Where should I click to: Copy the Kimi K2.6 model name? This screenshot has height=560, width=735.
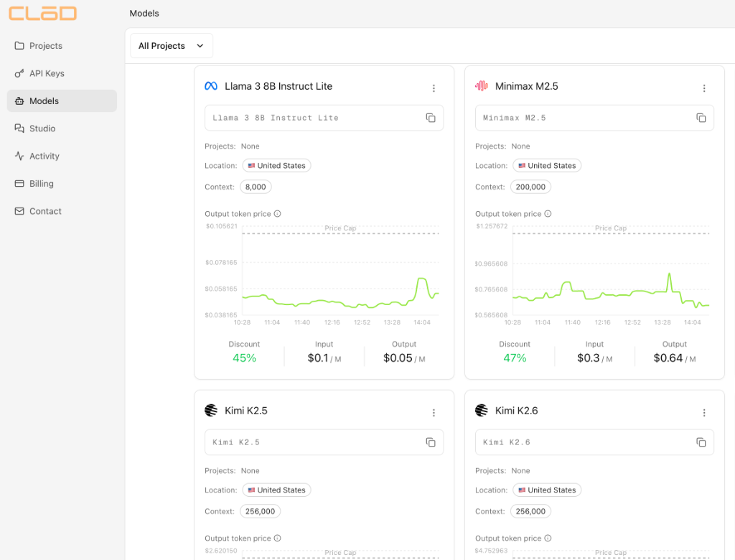tap(701, 442)
